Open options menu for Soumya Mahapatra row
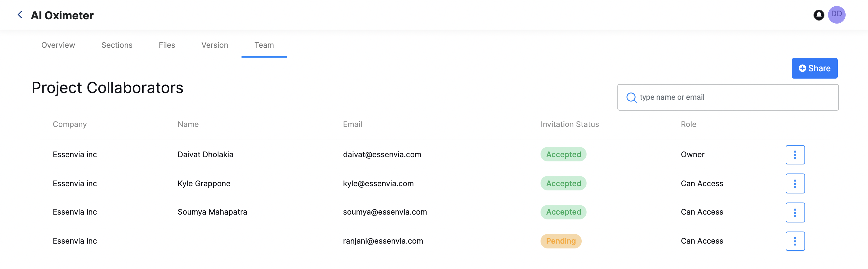The height and width of the screenshot is (269, 868). click(x=795, y=212)
